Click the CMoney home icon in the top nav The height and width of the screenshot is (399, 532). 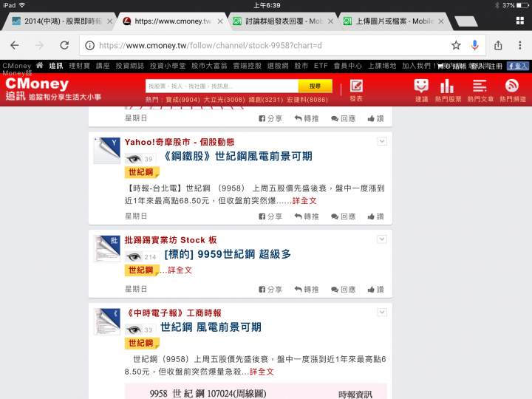click(x=40, y=65)
